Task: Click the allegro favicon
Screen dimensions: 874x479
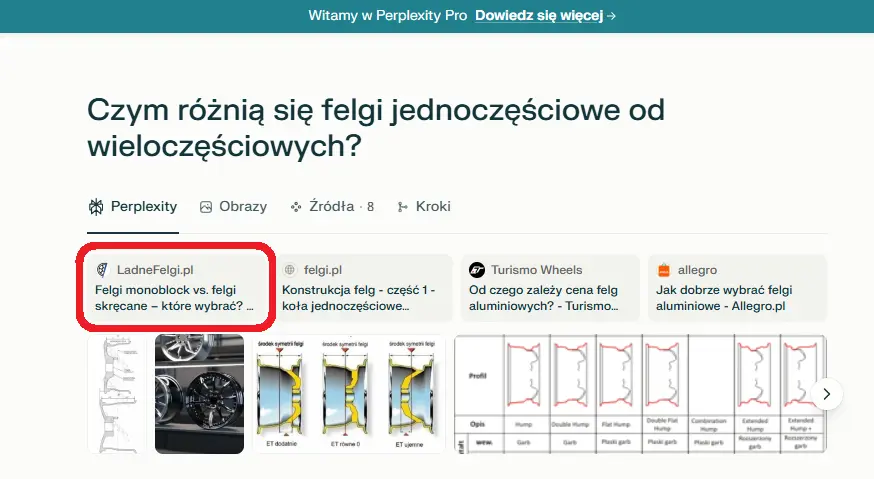Action: (662, 270)
